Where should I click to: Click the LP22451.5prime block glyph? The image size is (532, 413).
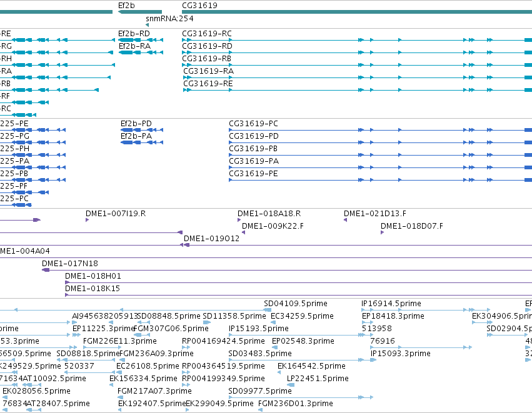point(291,385)
